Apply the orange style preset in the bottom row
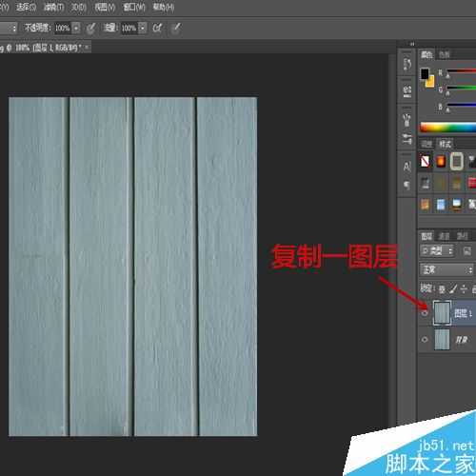This screenshot has width=476, height=476. pyautogui.click(x=425, y=205)
